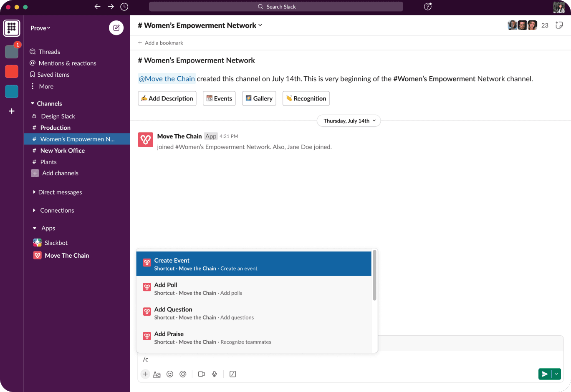Click Move The Chain sender name
The image size is (571, 392).
click(179, 136)
